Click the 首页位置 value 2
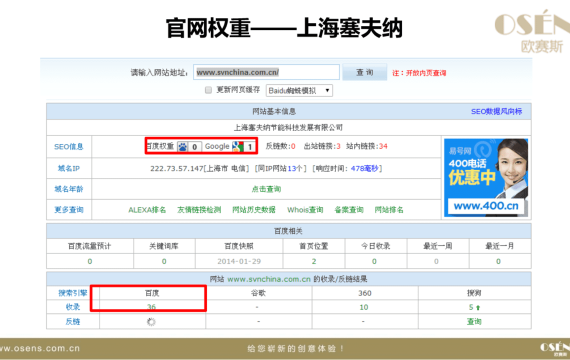This screenshot has width=570, height=360. [x=314, y=261]
